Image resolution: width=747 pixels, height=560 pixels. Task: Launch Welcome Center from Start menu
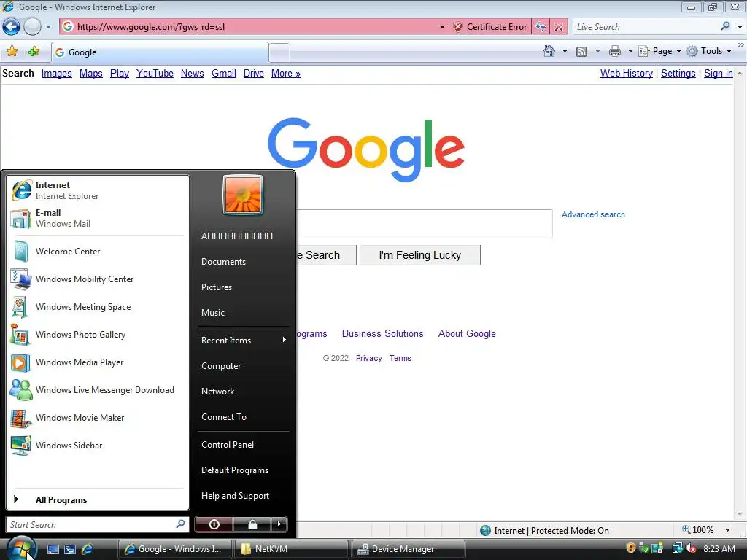pyautogui.click(x=98, y=252)
